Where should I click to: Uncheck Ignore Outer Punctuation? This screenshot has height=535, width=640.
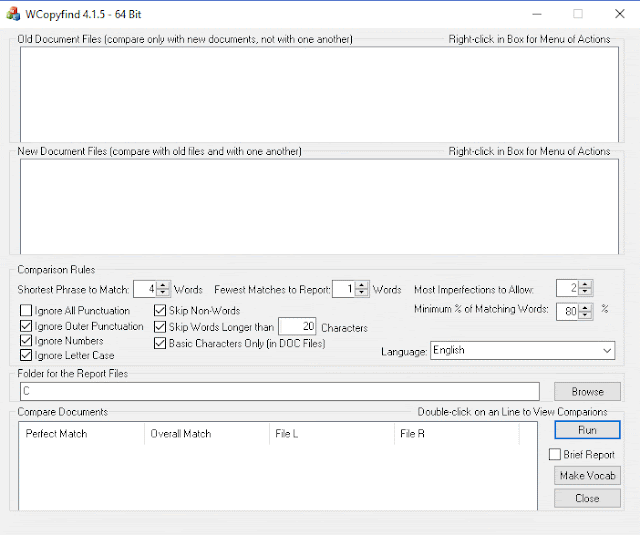tap(26, 326)
